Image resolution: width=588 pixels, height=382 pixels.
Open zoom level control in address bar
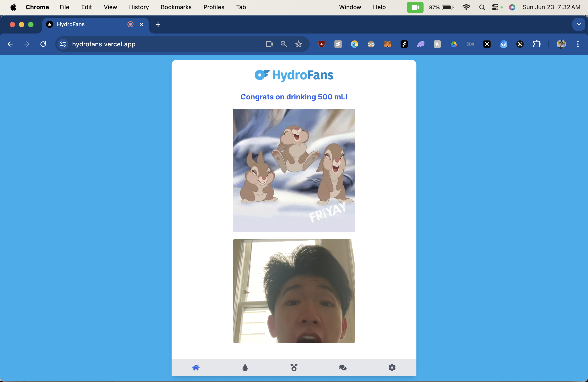click(284, 44)
